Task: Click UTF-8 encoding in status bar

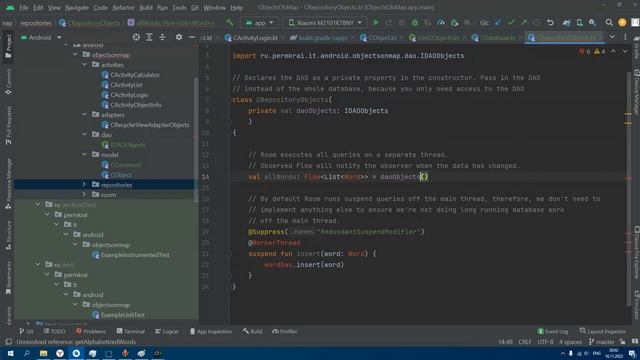Action: click(x=545, y=342)
